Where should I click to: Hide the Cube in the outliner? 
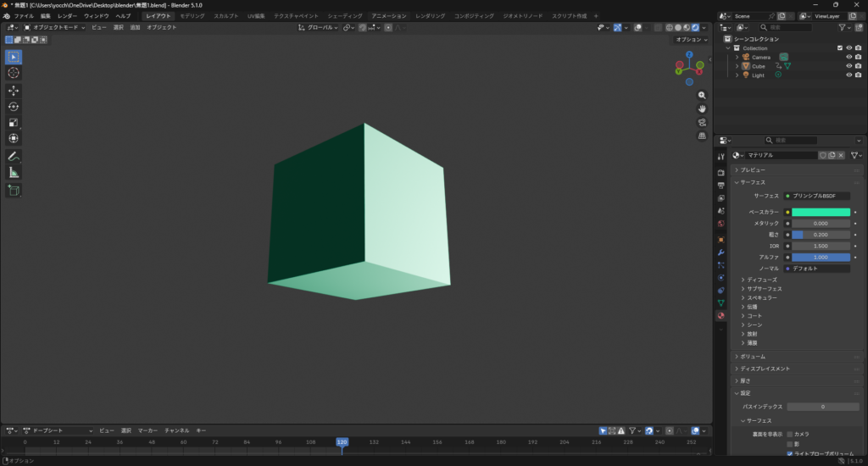(x=849, y=66)
